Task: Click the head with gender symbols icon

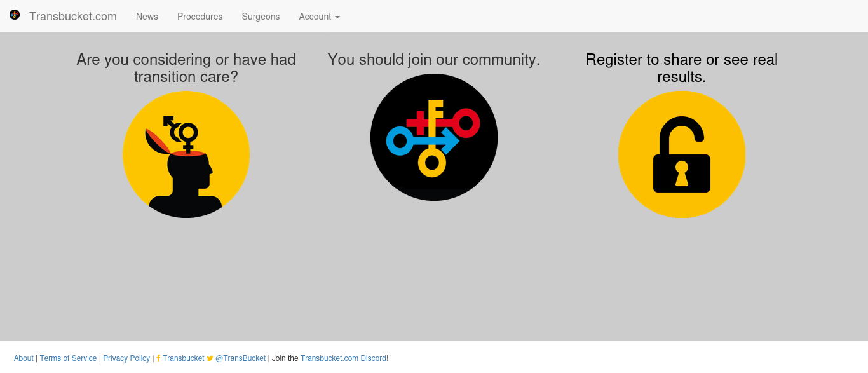Action: pyautogui.click(x=186, y=154)
